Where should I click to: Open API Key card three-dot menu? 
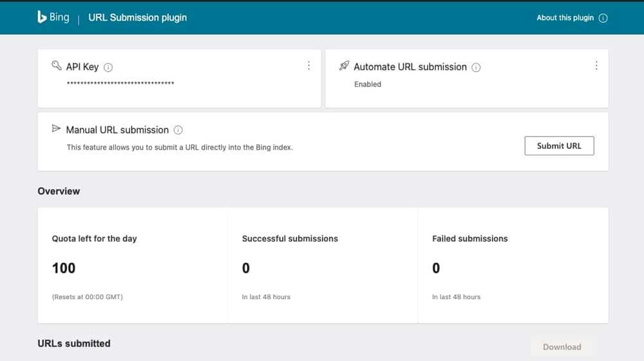(309, 65)
